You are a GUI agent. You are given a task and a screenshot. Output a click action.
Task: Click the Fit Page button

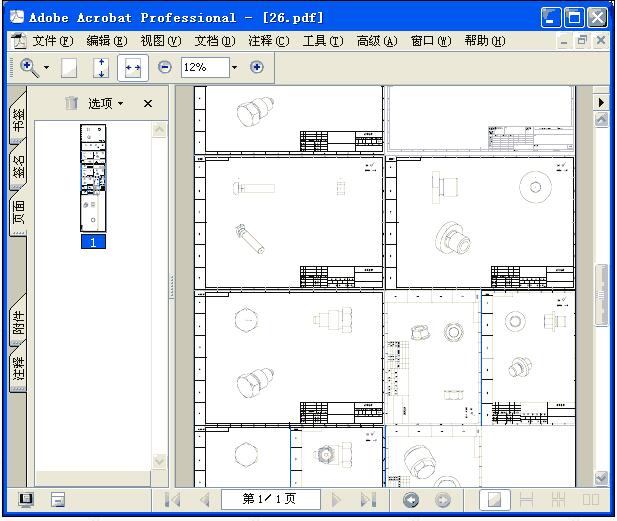pos(100,67)
